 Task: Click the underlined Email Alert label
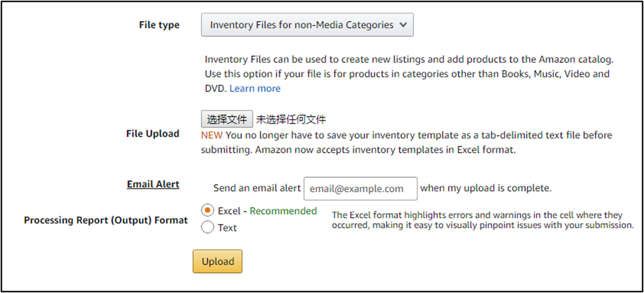153,184
